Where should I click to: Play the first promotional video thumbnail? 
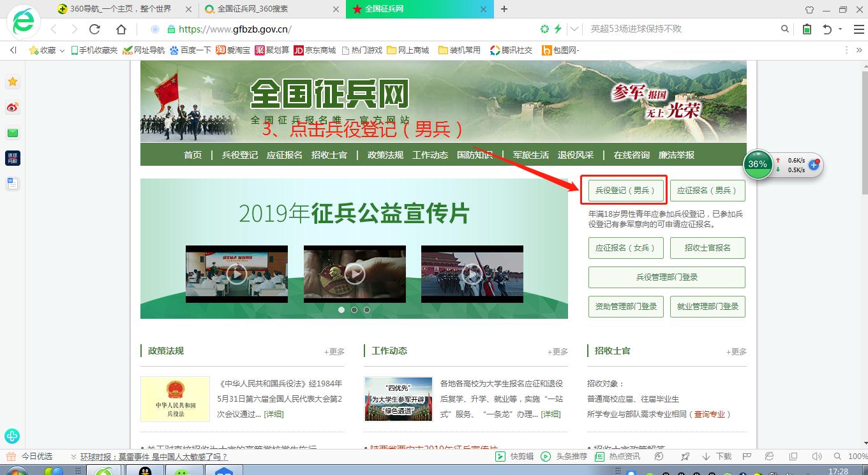click(236, 274)
